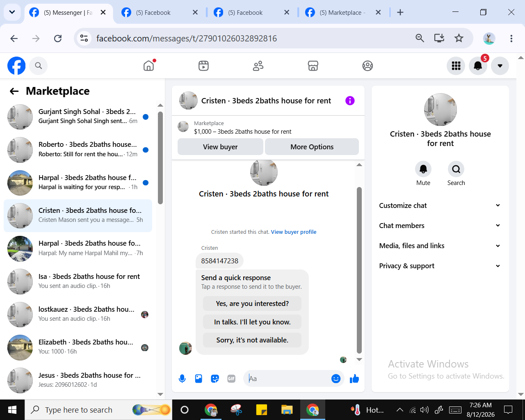Expand the Privacy & support section

coord(440,266)
